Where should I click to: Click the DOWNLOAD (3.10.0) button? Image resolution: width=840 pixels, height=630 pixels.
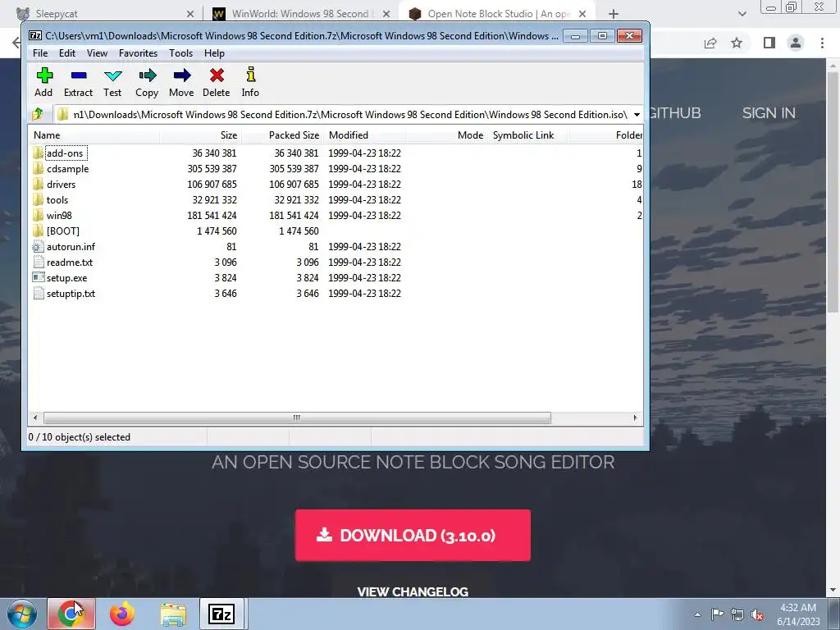[x=413, y=535]
